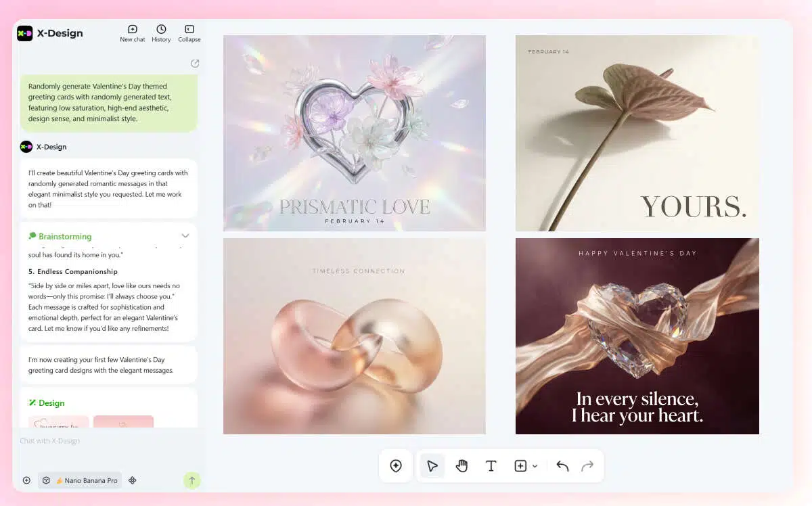Undo the last canvas action

coord(562,466)
